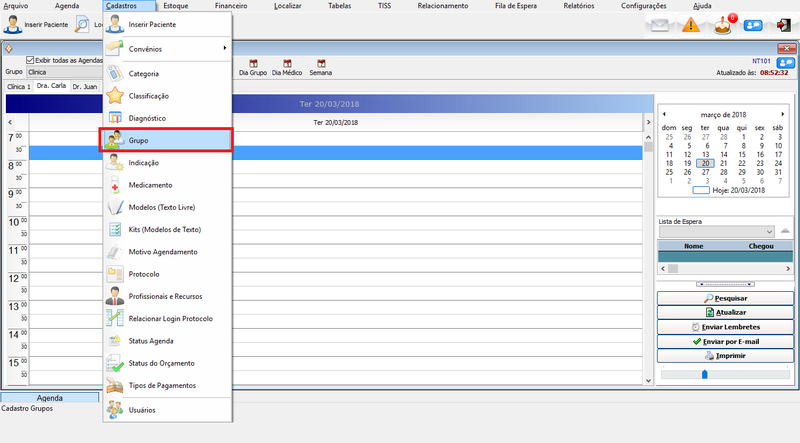Click the Pesquisar button
The width and height of the screenshot is (800, 443).
(x=724, y=298)
